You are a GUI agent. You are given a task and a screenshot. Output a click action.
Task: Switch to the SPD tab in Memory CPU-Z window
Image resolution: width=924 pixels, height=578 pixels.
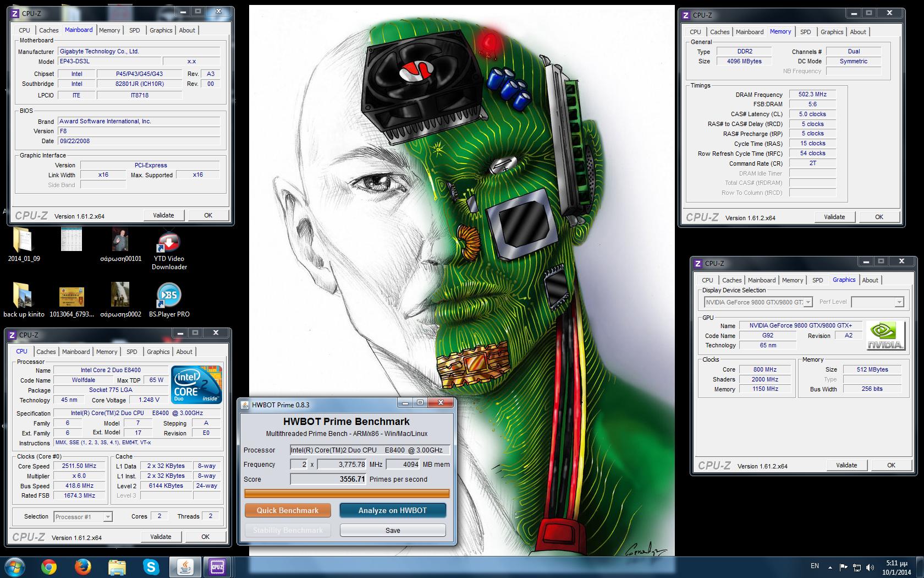tap(805, 32)
